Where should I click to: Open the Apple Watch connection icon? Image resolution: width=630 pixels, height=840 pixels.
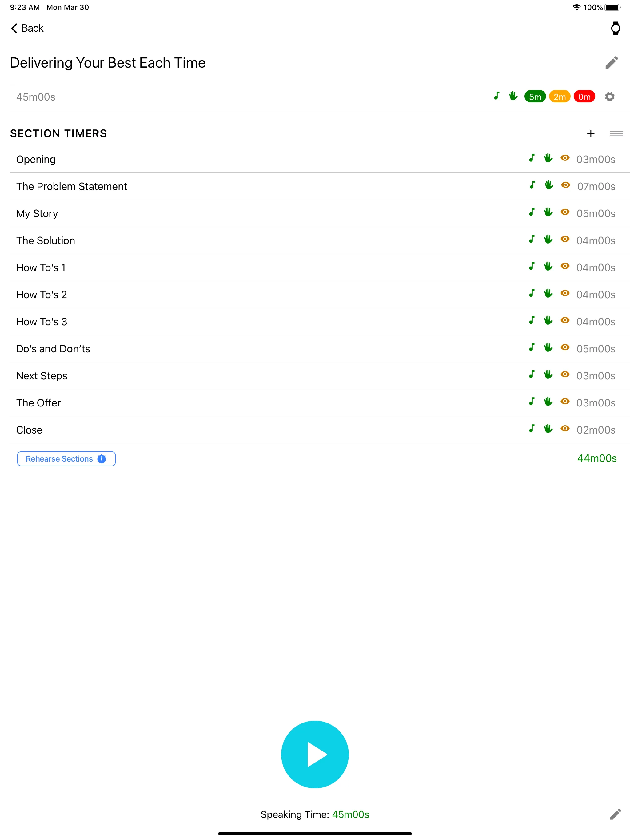tap(615, 28)
